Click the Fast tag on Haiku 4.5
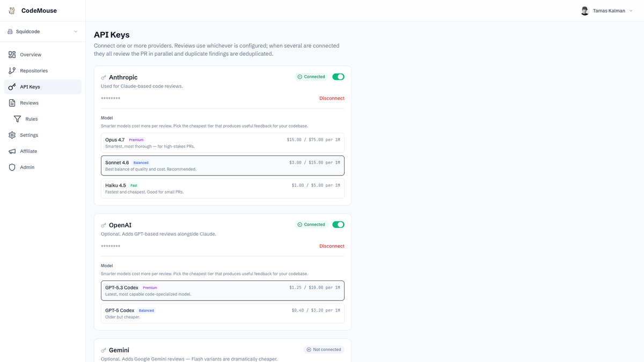This screenshot has width=644, height=362. click(134, 186)
